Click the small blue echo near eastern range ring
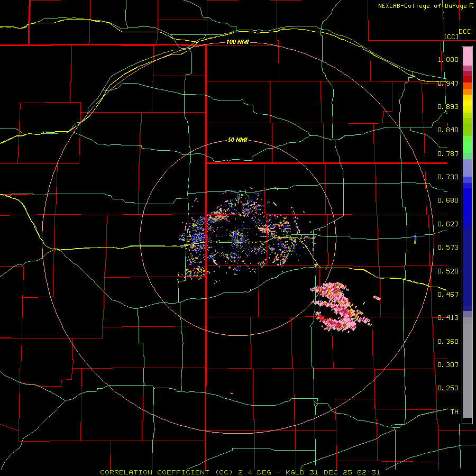This screenshot has height=476, width=476. [415, 239]
